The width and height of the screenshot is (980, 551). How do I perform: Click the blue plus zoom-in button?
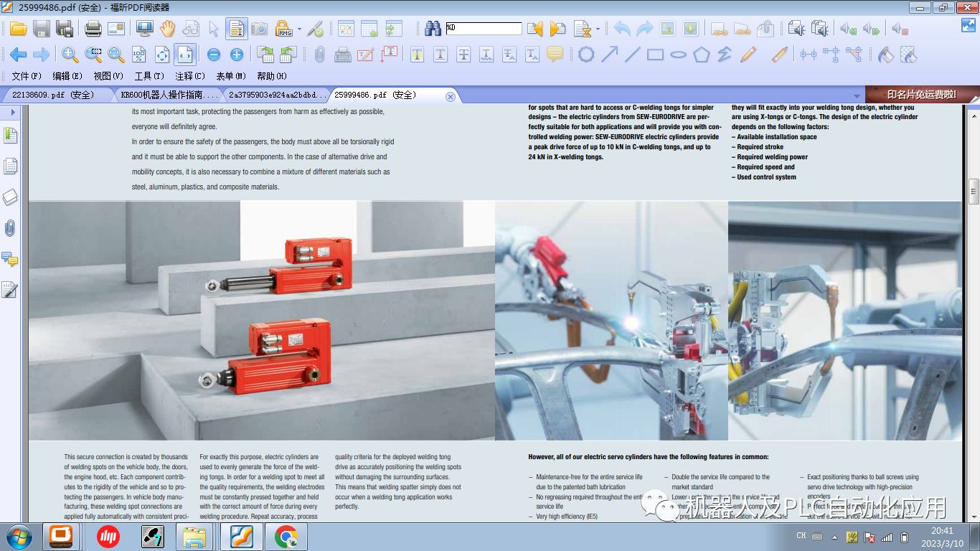[x=237, y=55]
